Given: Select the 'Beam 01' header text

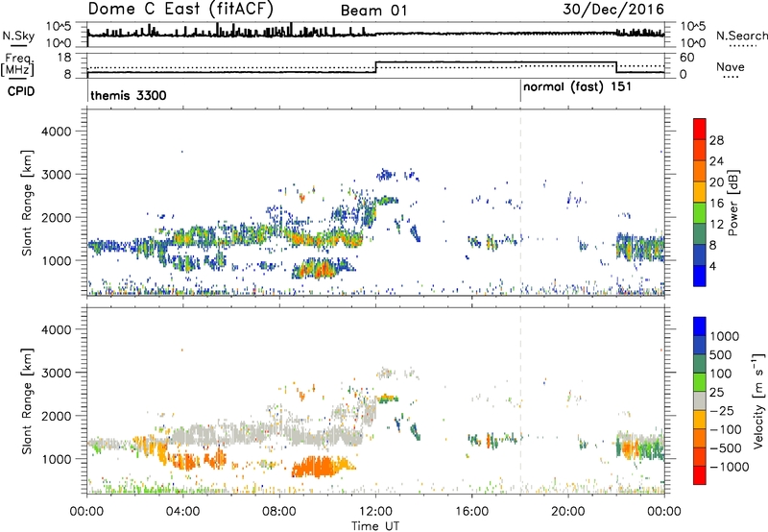Looking at the screenshot, I should click(373, 11).
